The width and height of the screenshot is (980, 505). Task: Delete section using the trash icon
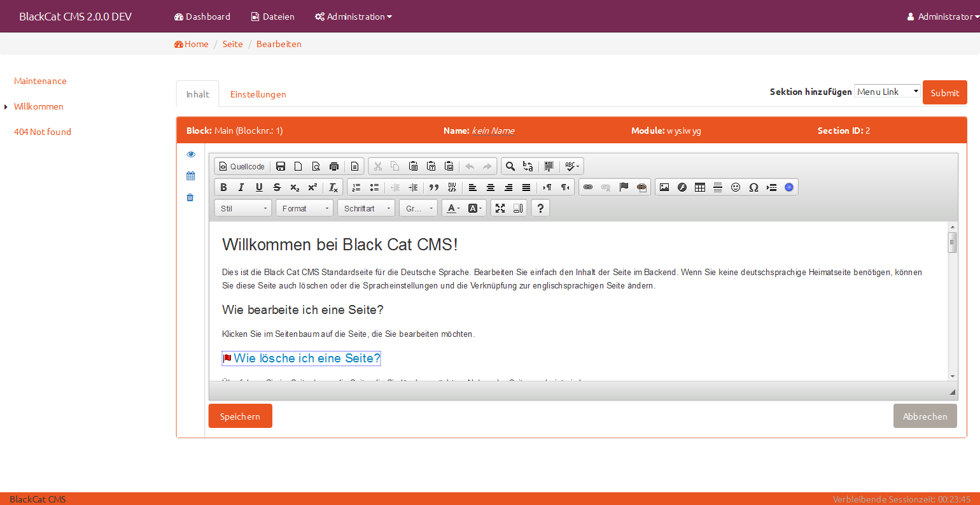tap(190, 197)
